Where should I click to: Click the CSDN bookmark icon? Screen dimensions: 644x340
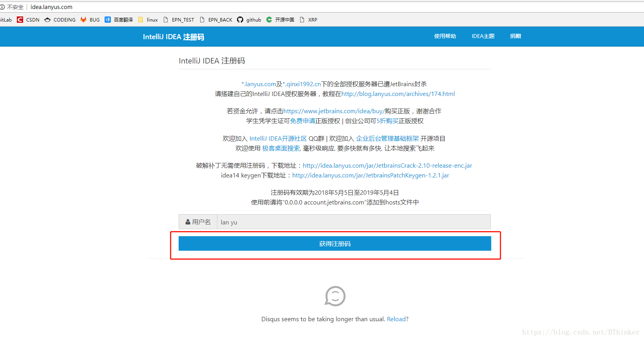pyautogui.click(x=20, y=20)
